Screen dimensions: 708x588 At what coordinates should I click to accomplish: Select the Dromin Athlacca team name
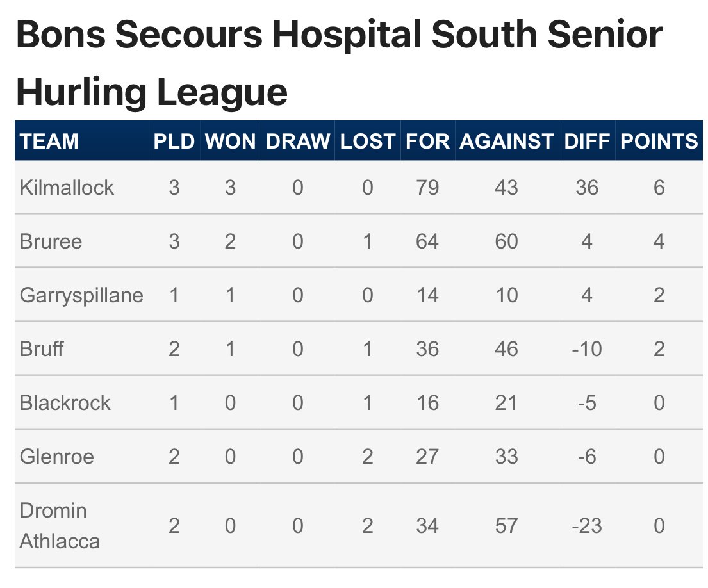(60, 526)
